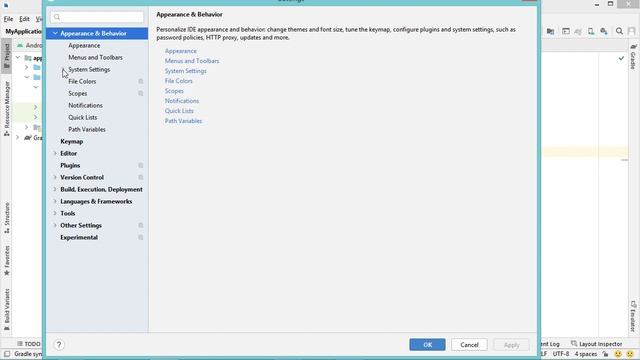Select Appearance in the settings tree
This screenshot has width=640, height=360.
(84, 46)
